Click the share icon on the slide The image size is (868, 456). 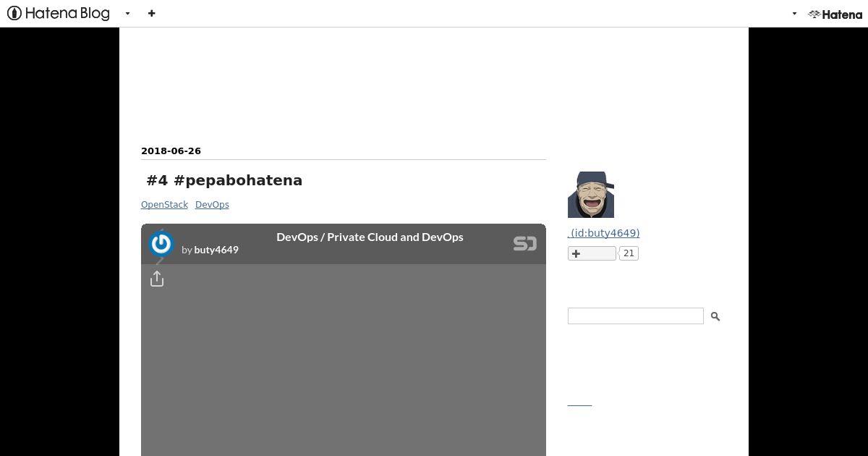pos(157,279)
